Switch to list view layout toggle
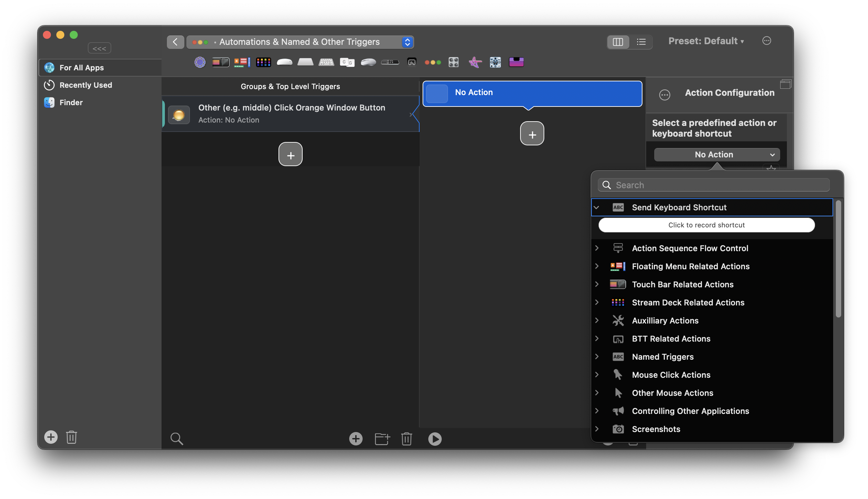 pyautogui.click(x=641, y=42)
